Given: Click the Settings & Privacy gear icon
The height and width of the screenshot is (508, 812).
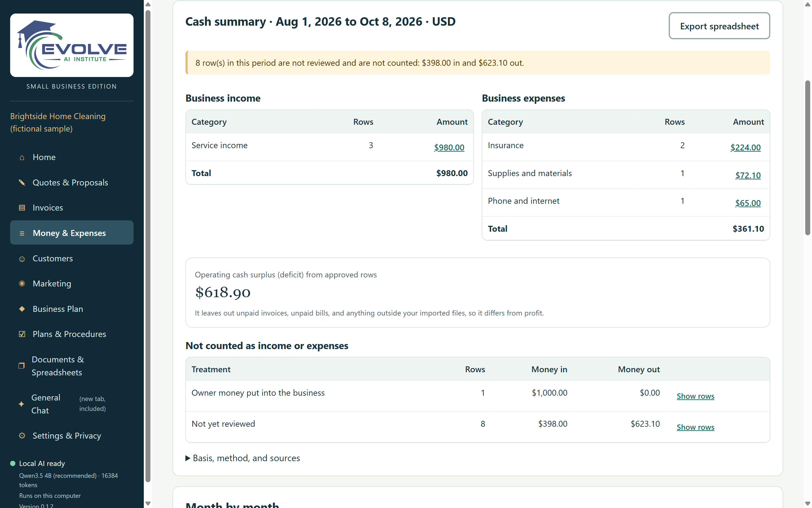Looking at the screenshot, I should click(x=22, y=436).
